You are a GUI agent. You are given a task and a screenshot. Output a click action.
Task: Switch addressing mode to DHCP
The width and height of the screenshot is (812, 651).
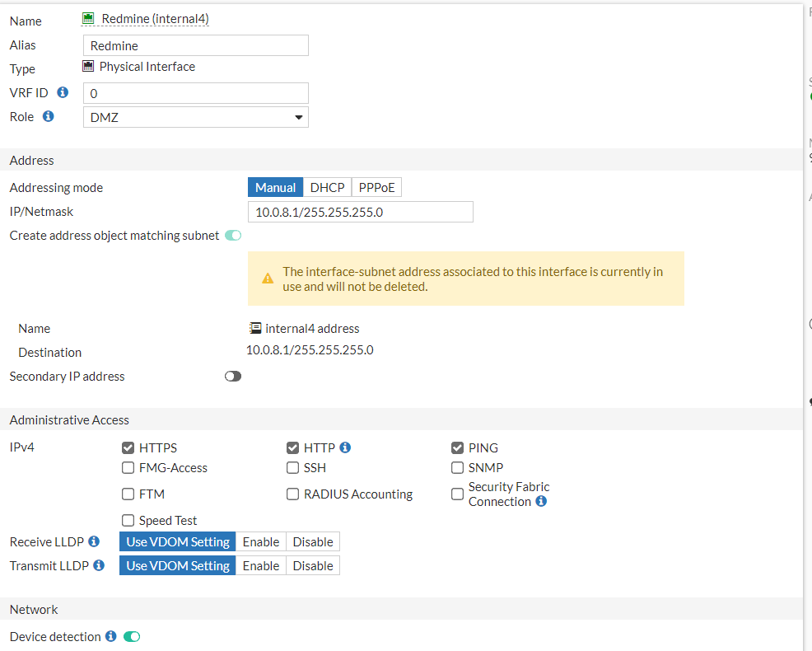click(x=327, y=188)
